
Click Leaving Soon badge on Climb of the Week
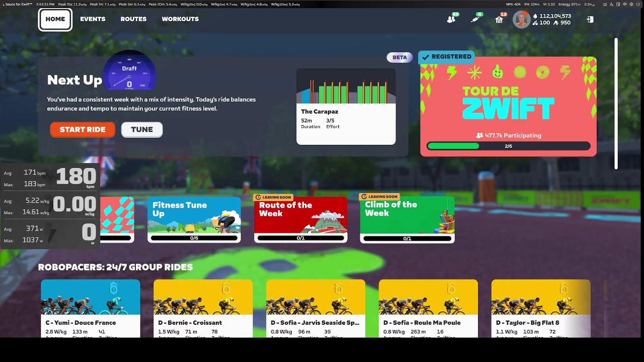pos(380,197)
